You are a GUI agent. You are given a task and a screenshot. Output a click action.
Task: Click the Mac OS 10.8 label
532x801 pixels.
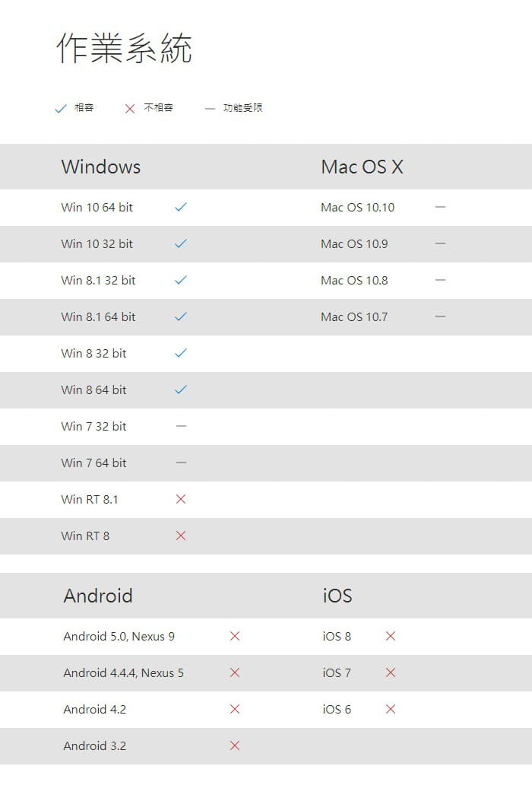click(x=354, y=281)
